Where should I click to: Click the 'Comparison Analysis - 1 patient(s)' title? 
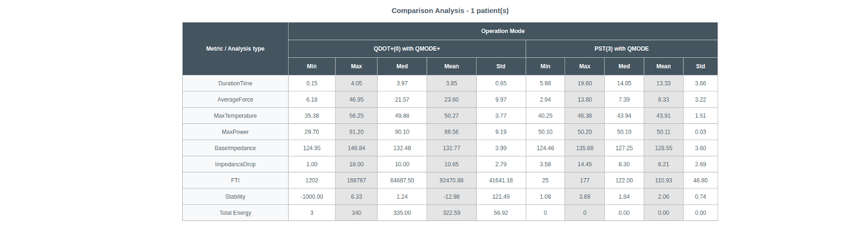coord(450,11)
